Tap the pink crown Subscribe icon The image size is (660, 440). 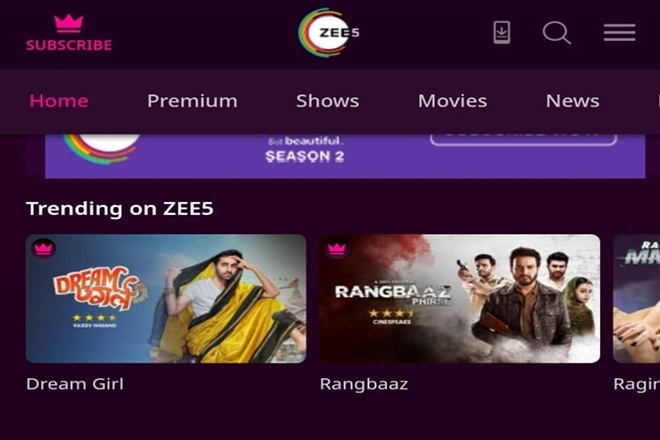coord(69,24)
